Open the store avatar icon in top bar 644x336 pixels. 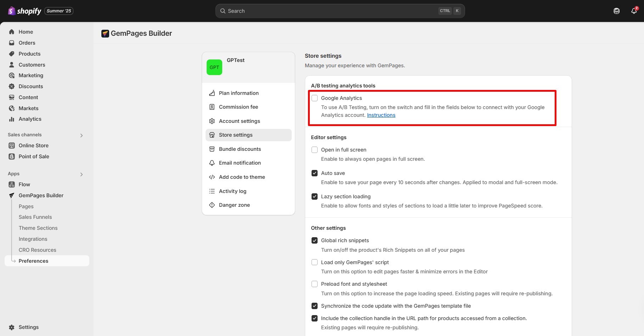pos(617,11)
